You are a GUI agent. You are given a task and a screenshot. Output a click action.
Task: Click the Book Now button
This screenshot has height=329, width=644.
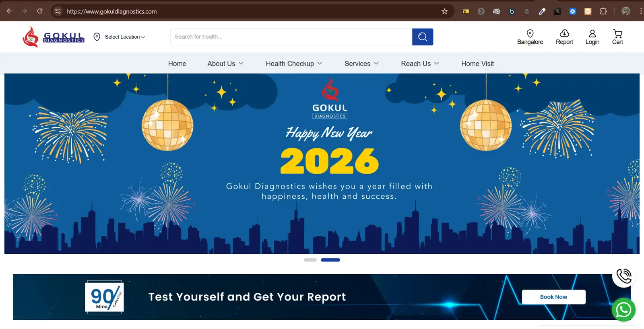554,297
